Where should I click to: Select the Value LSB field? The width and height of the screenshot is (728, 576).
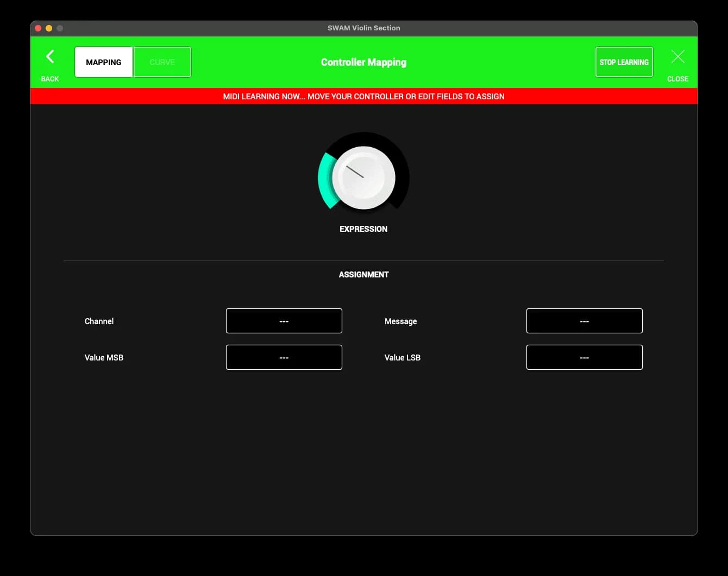click(584, 357)
